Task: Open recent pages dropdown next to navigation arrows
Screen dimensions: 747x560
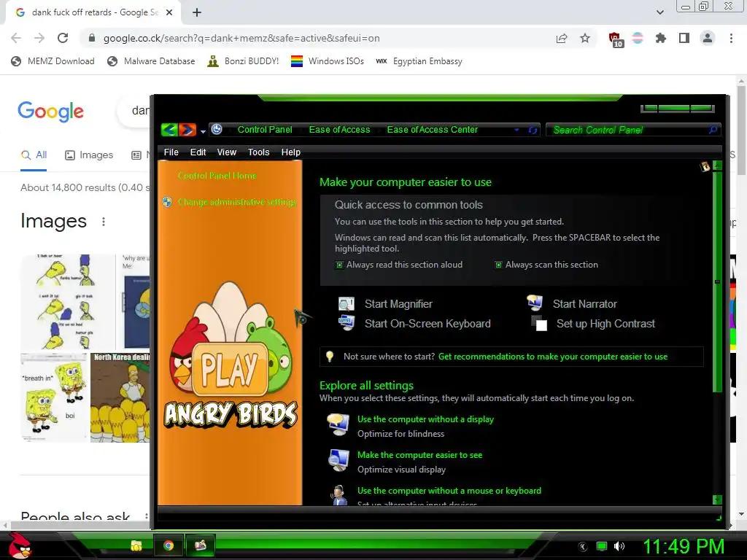Action: (203, 131)
